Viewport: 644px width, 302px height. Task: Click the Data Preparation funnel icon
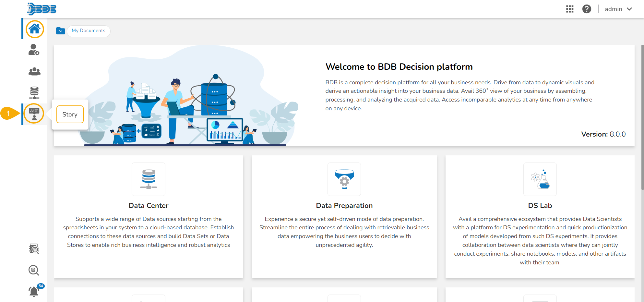344,179
